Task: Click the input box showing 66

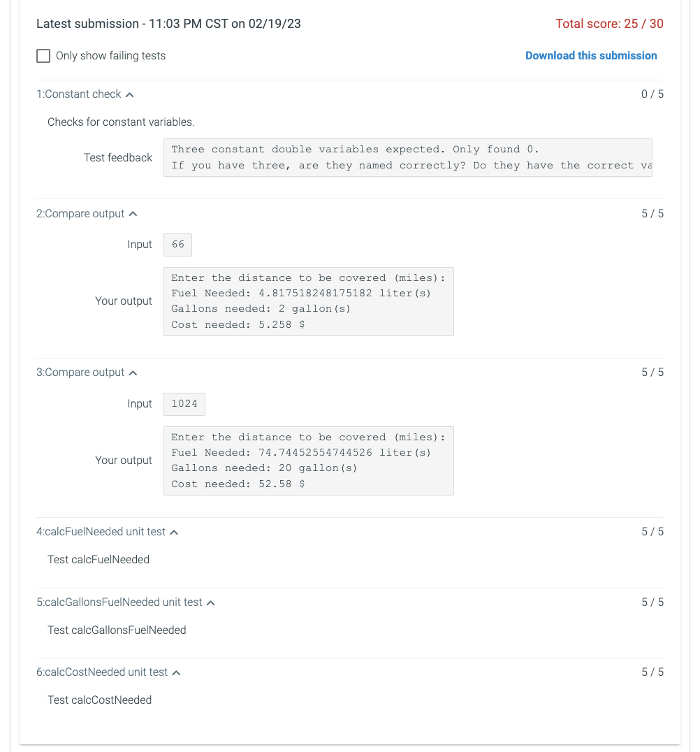Action: click(x=177, y=245)
